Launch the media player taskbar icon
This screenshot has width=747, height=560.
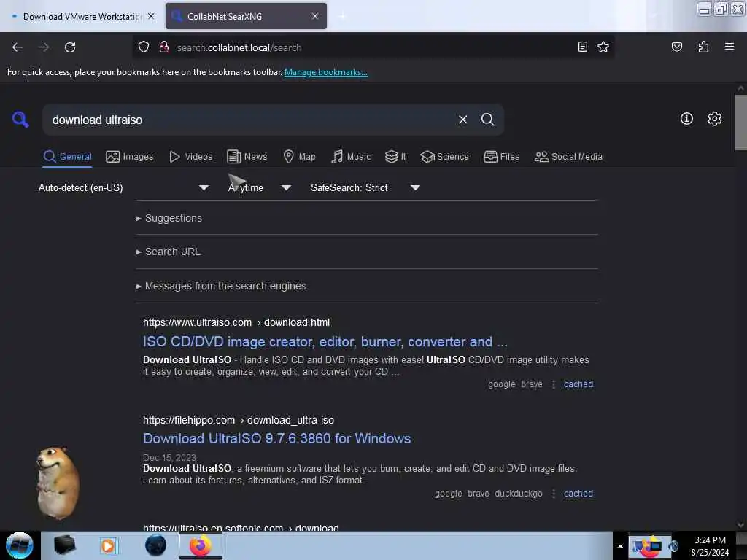[x=108, y=545]
